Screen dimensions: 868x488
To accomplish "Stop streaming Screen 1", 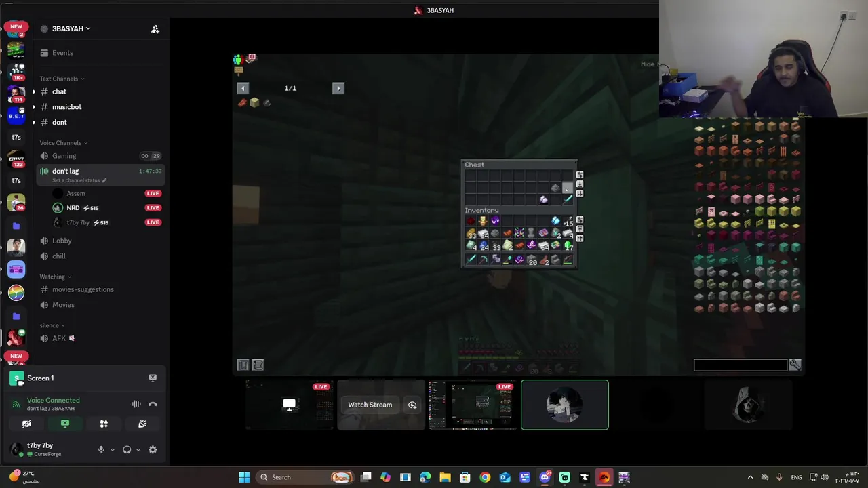I will (x=153, y=378).
